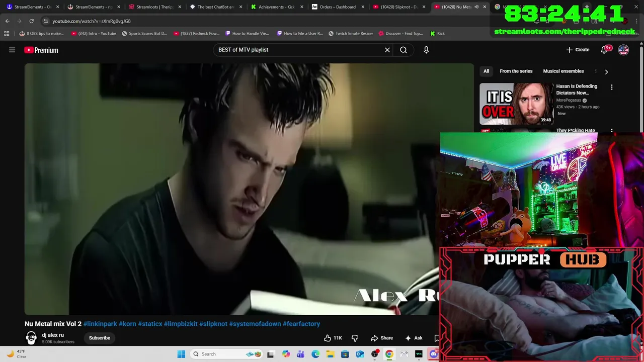Image resolution: width=644 pixels, height=362 pixels.
Task: Open the Create menu
Action: (578, 50)
